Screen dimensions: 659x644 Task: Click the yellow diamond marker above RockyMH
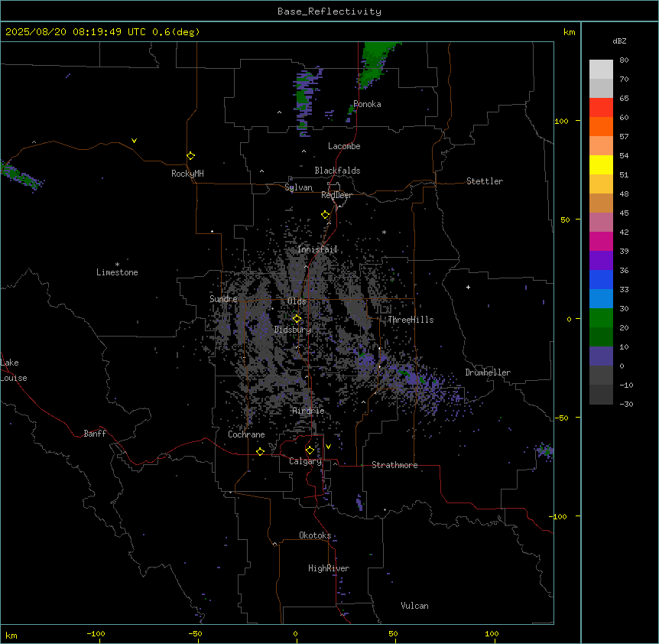(x=191, y=155)
